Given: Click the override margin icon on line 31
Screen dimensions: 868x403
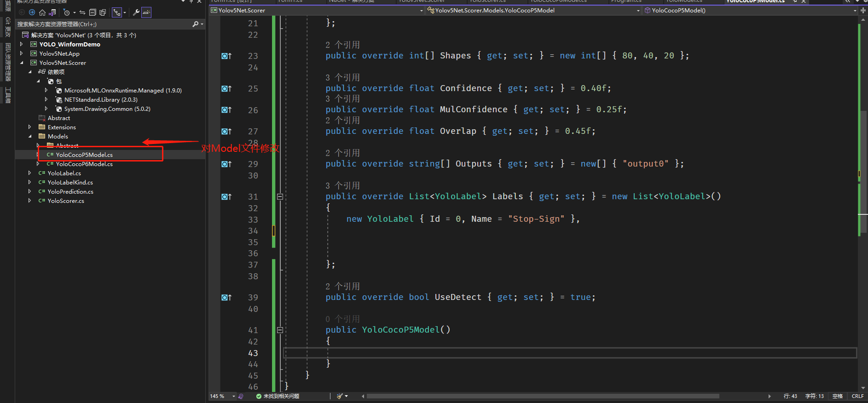Looking at the screenshot, I should tap(226, 196).
